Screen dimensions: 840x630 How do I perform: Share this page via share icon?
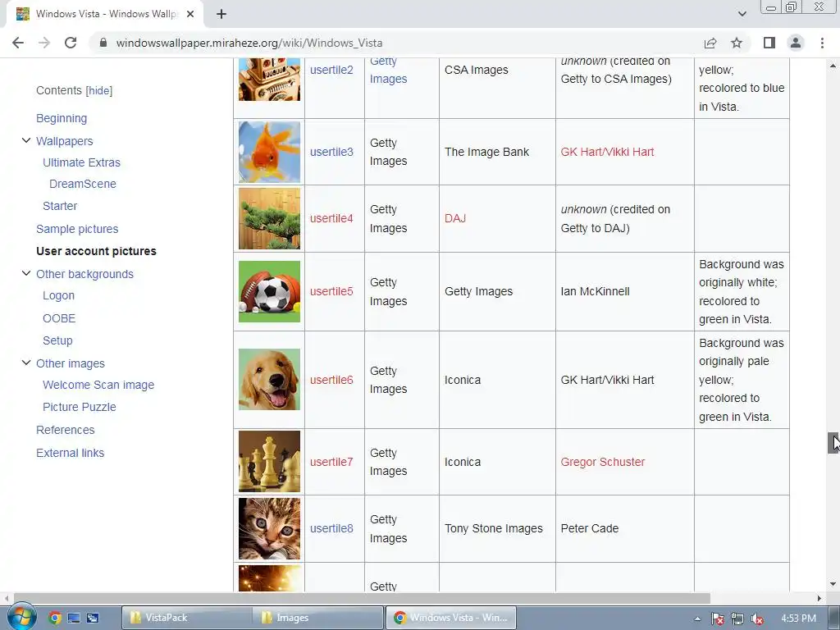coord(710,43)
